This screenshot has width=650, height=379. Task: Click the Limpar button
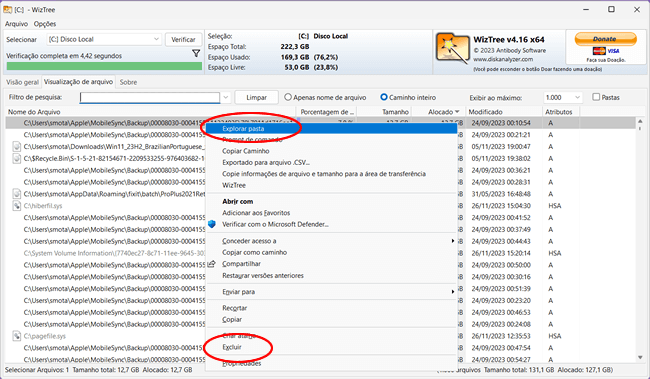pos(256,97)
